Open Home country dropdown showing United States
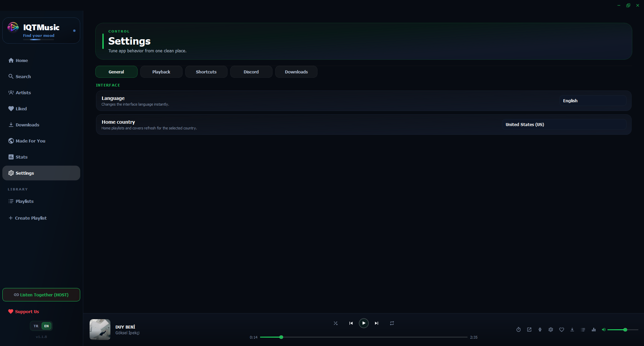The width and height of the screenshot is (644, 346). (x=564, y=124)
